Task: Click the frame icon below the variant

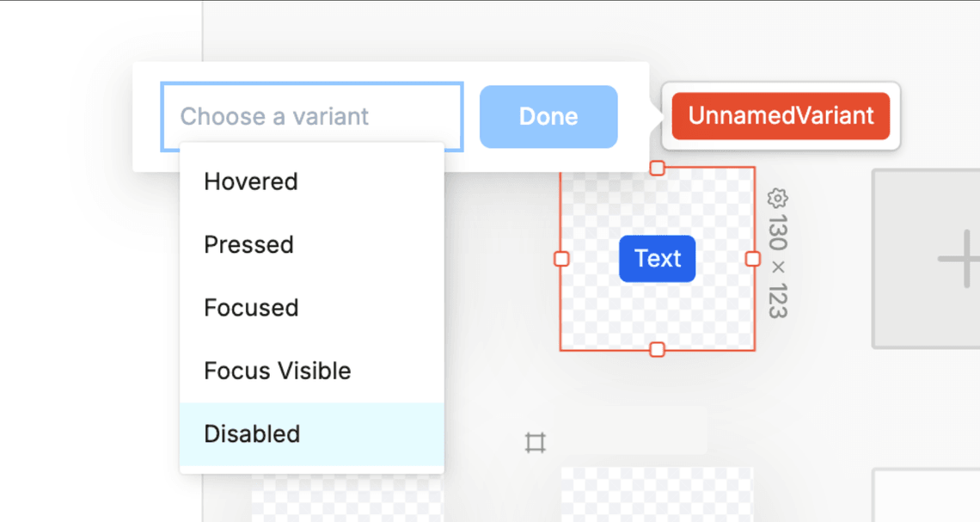Action: pos(535,443)
